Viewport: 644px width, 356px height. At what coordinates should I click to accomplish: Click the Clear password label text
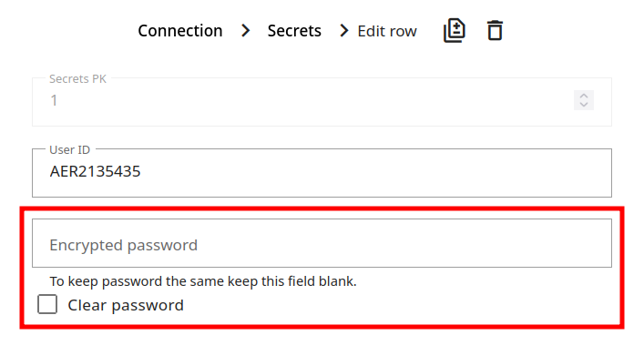coord(126,305)
